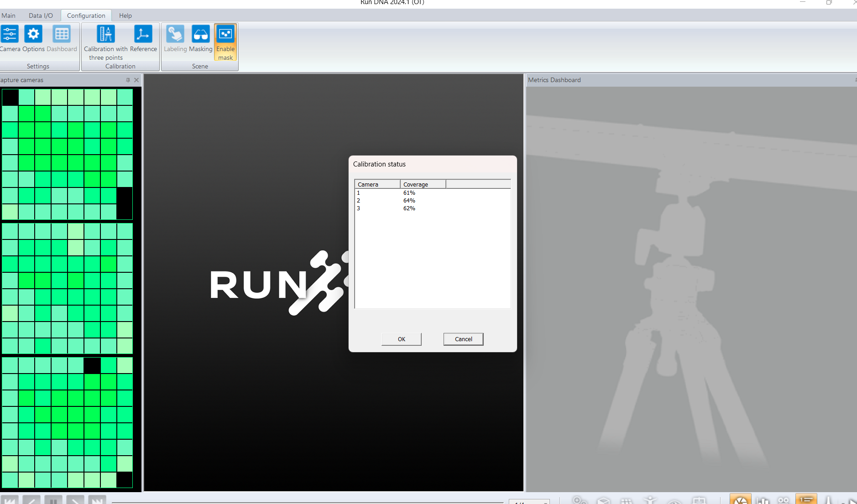This screenshot has height=504, width=857.
Task: Open the Help tab
Action: [x=125, y=16]
